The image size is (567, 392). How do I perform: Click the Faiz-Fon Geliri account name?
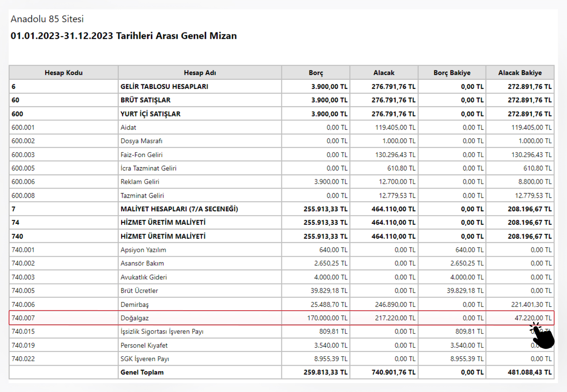141,155
